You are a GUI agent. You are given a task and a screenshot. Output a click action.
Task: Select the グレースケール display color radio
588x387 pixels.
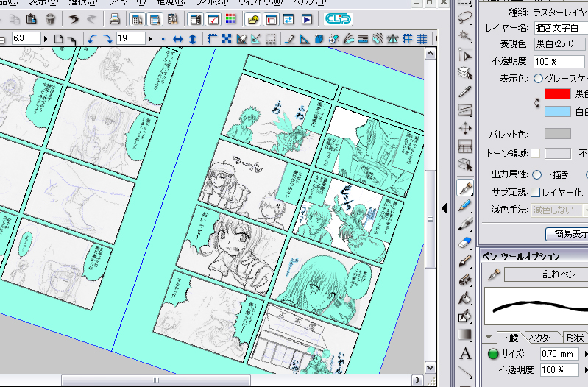coord(538,79)
